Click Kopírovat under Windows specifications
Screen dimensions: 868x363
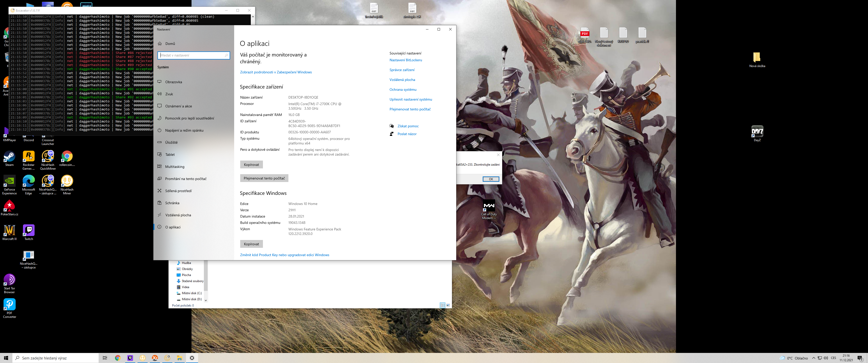[251, 244]
